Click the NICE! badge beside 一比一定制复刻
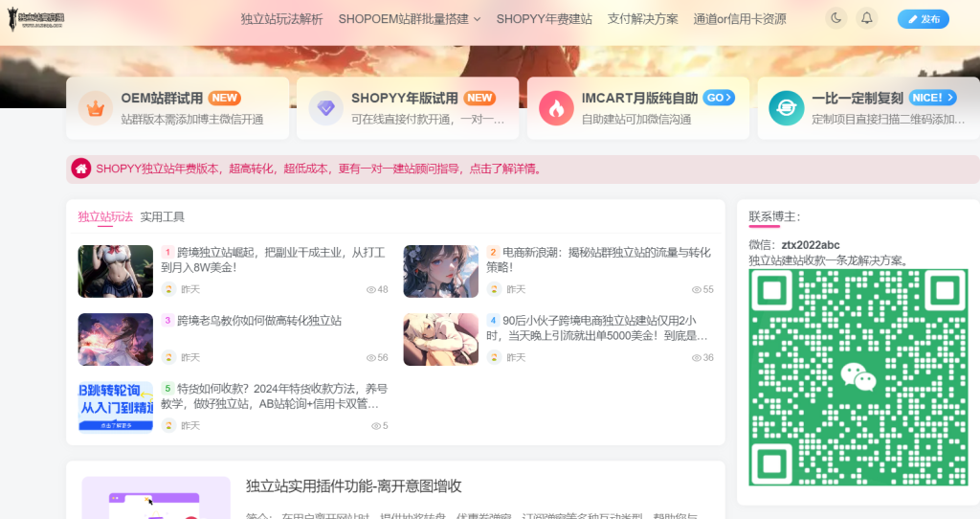 932,98
